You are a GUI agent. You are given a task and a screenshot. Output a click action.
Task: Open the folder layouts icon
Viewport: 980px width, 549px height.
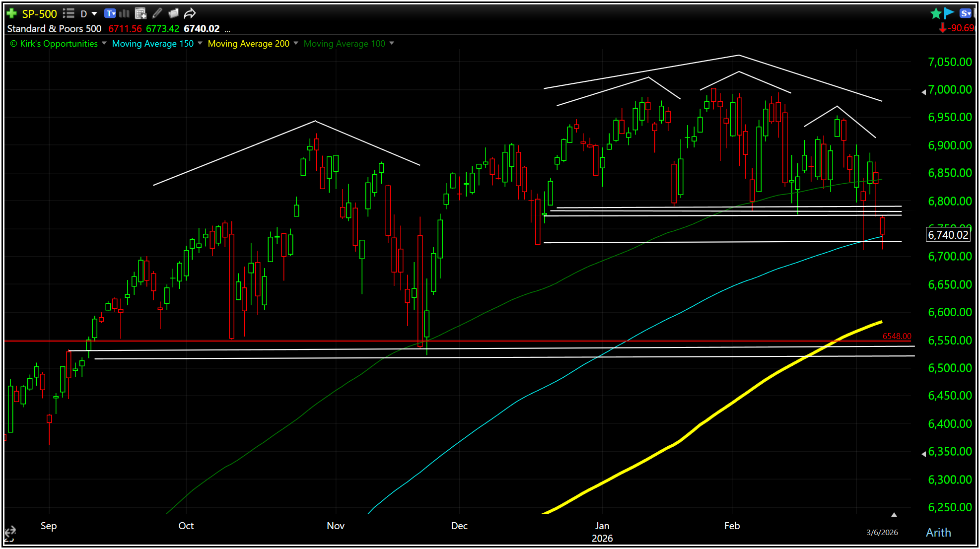click(173, 13)
